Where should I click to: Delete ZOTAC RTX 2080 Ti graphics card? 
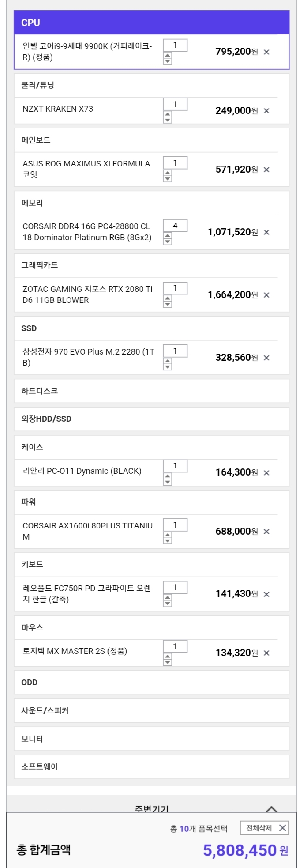pos(266,295)
